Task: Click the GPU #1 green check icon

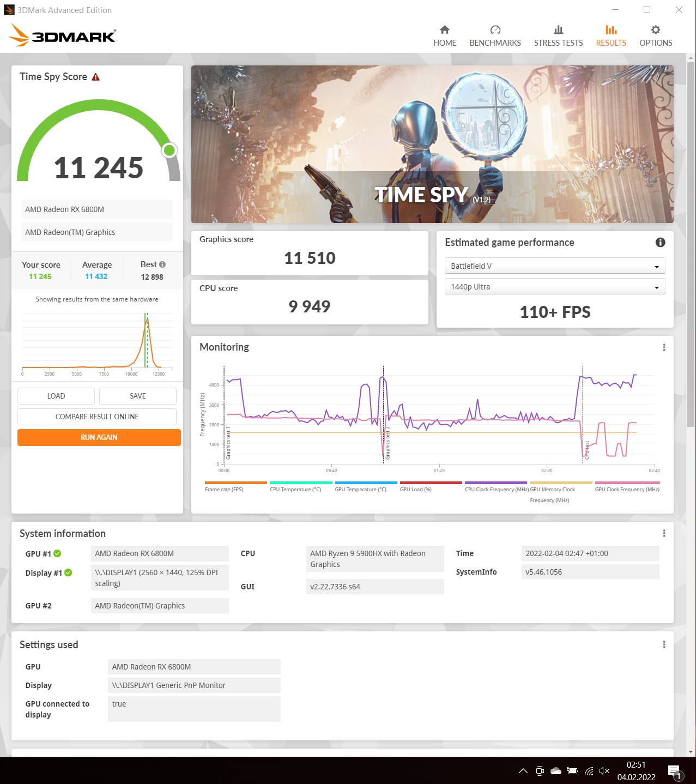Action: pyautogui.click(x=57, y=553)
